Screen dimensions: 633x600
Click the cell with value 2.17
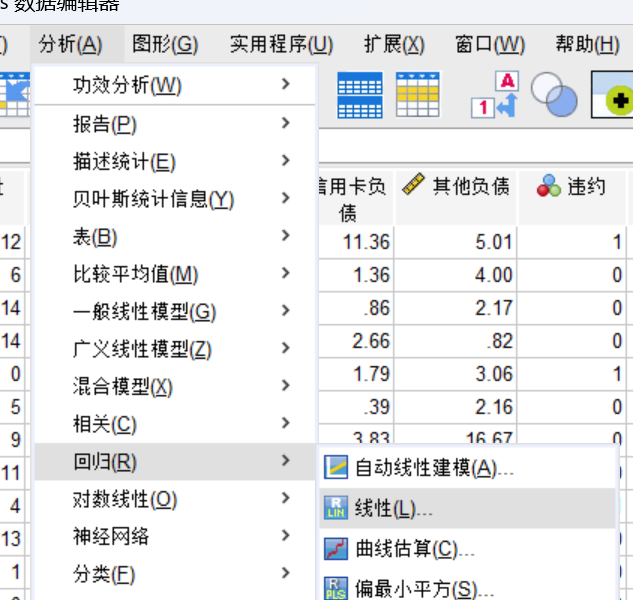(456, 308)
